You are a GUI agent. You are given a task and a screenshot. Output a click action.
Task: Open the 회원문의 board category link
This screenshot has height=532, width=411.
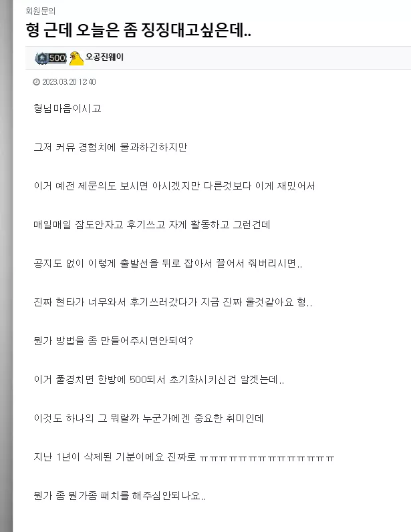pyautogui.click(x=40, y=11)
